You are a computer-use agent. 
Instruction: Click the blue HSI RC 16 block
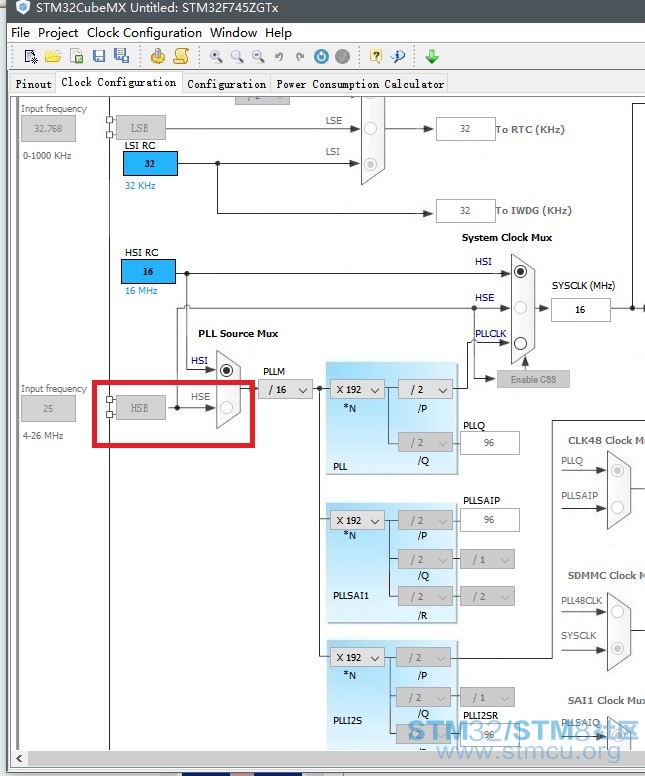tap(148, 271)
